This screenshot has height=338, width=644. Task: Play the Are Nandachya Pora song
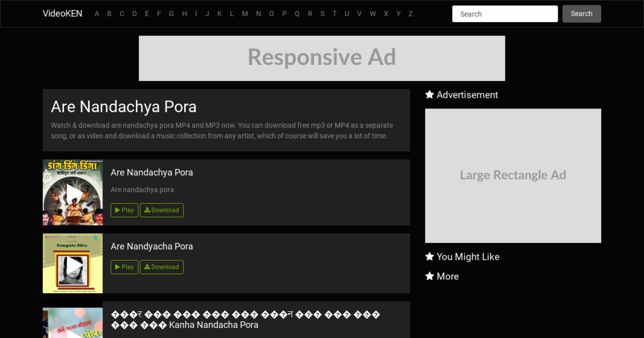click(x=125, y=210)
